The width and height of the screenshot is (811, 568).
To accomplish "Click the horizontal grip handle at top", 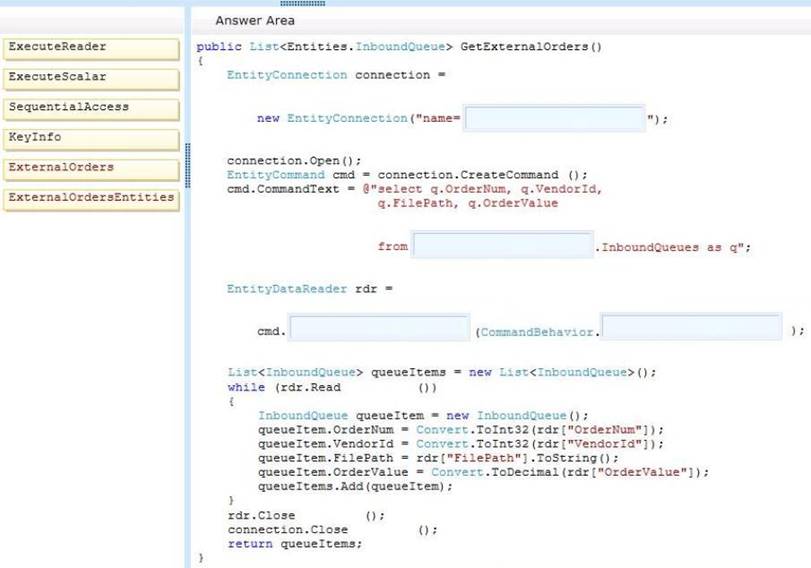I will coord(303,3).
